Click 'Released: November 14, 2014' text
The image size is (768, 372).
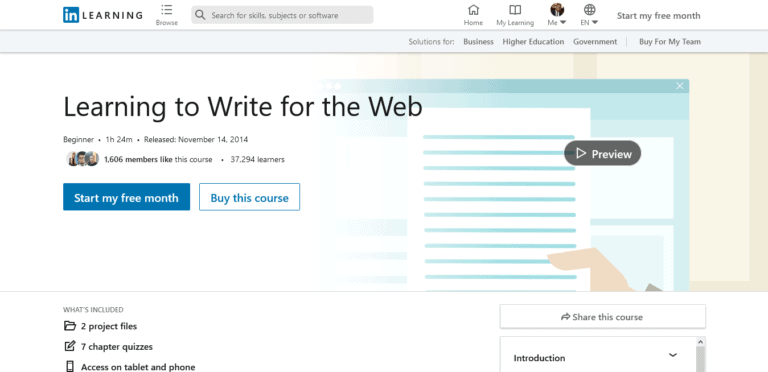pos(196,140)
